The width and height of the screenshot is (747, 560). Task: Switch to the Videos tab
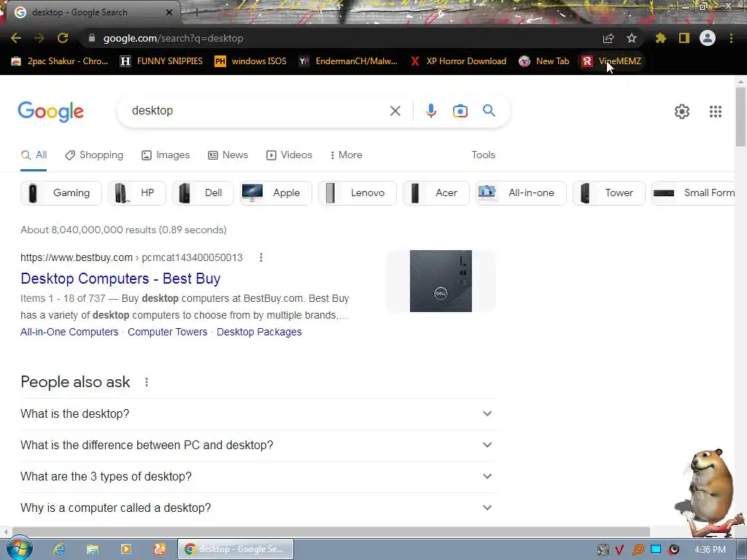click(x=289, y=155)
